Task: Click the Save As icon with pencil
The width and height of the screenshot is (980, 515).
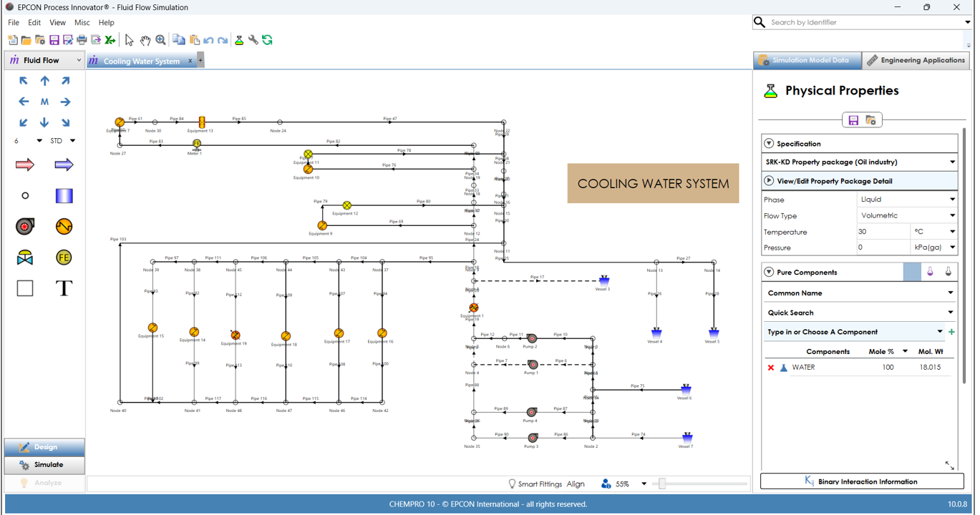Action: pos(68,40)
